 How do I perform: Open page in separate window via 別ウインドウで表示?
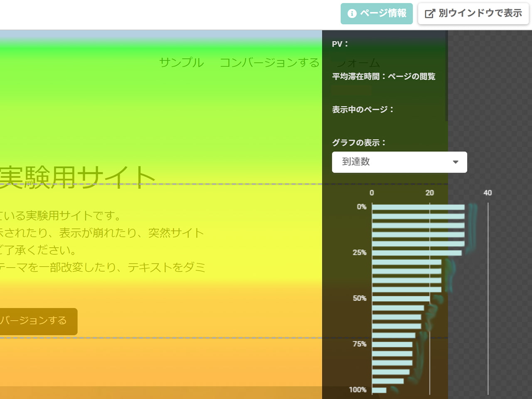click(473, 14)
